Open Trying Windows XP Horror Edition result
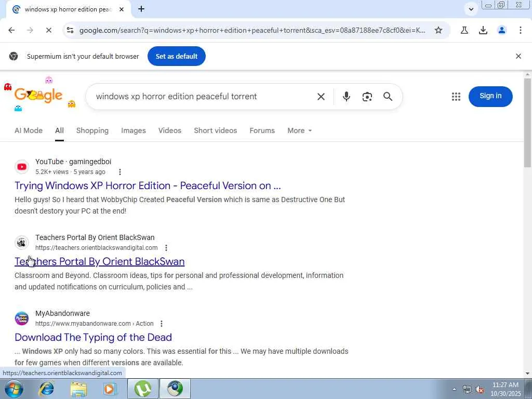The width and height of the screenshot is (532, 399). (148, 185)
